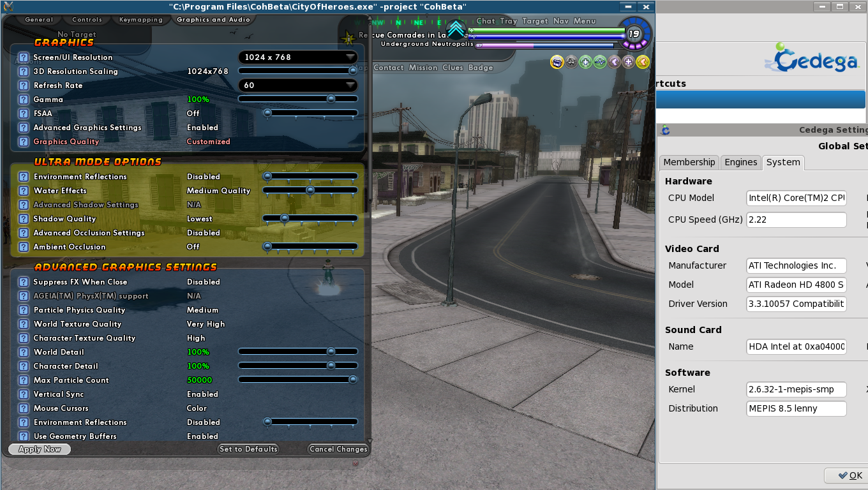This screenshot has height=490, width=868.
Task: Open the Vertical Sync help icon
Action: coord(24,394)
